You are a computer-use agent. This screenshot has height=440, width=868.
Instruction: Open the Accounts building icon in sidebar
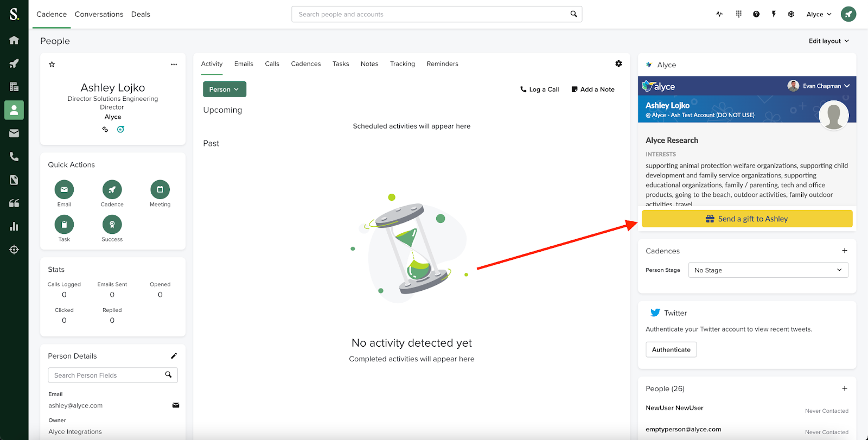click(x=14, y=87)
